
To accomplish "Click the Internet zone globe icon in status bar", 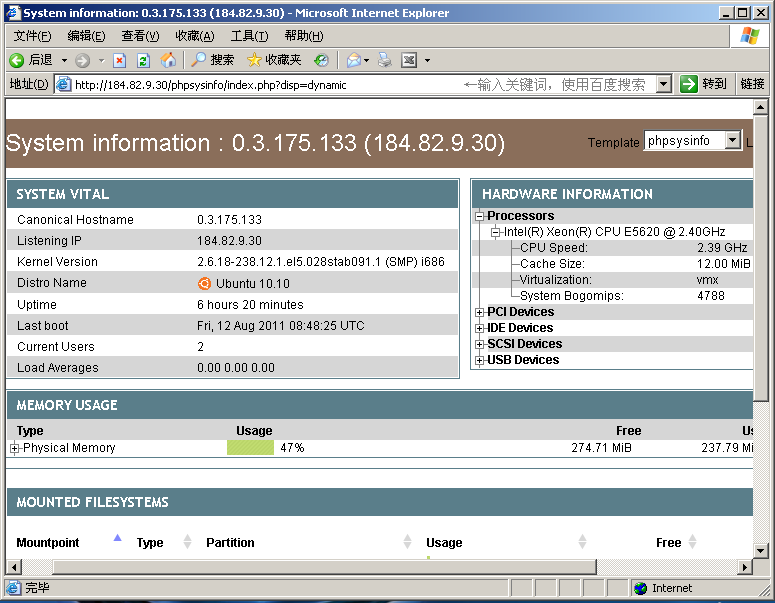I will 641,588.
